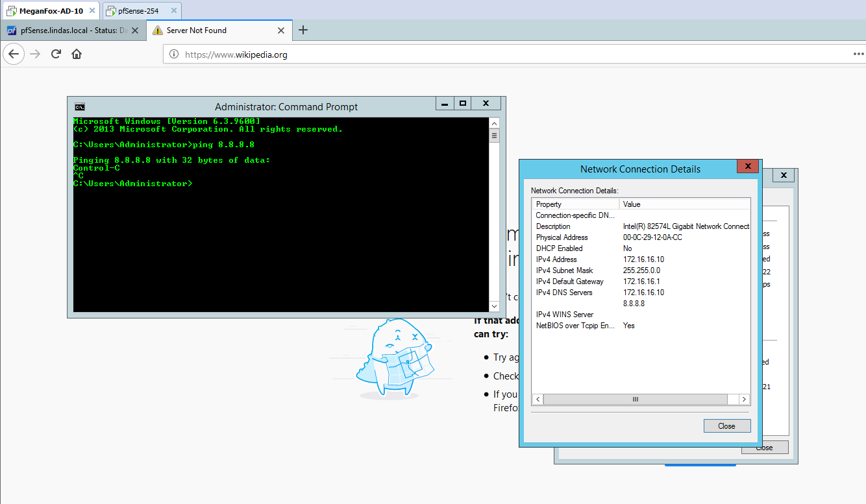Screen dimensions: 866x504
Task: Click the Forward navigation arrow
Action: tap(35, 54)
